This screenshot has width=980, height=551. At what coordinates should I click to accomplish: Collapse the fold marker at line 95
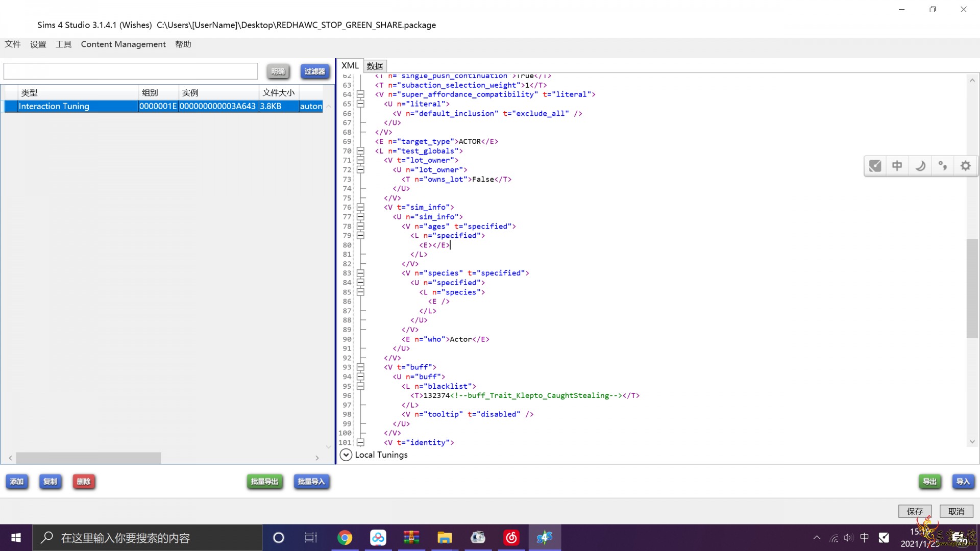360,386
